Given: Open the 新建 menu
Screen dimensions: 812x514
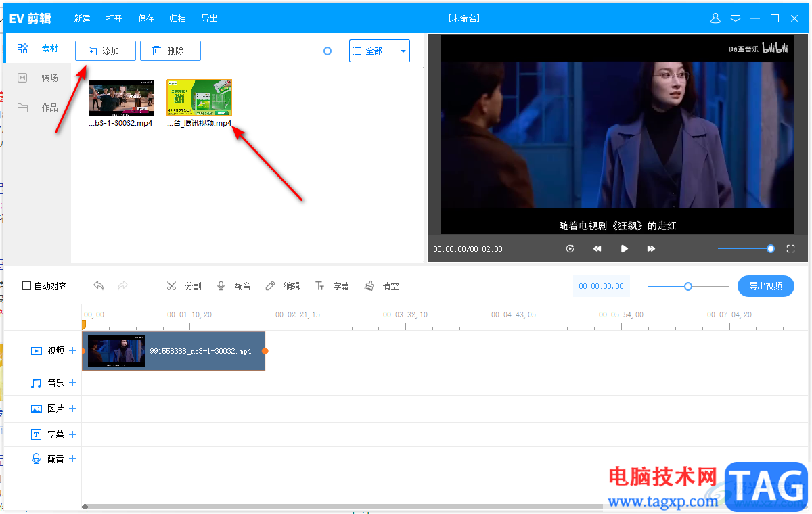Looking at the screenshot, I should pyautogui.click(x=83, y=18).
